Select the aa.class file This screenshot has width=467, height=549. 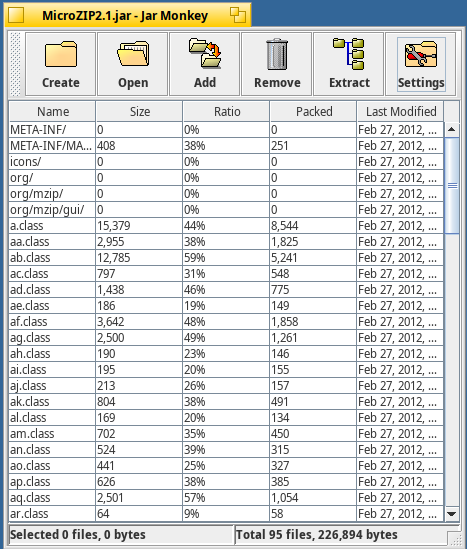coord(226,242)
